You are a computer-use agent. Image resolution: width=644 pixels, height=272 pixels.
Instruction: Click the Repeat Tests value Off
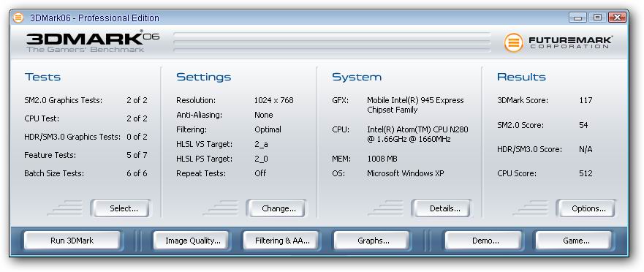260,173
